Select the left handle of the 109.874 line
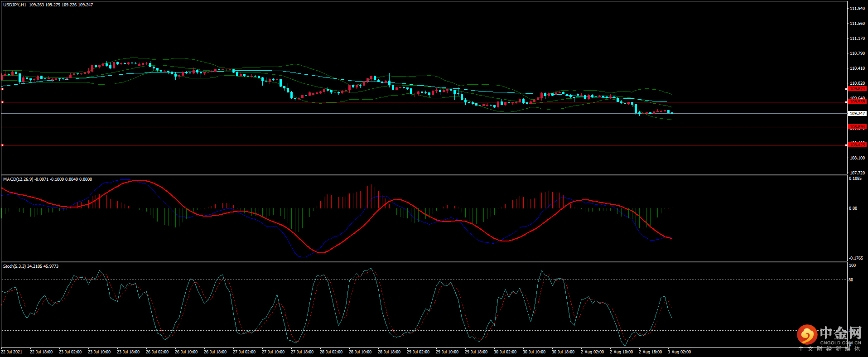Viewport: 868px width, 357px height. pos(2,89)
